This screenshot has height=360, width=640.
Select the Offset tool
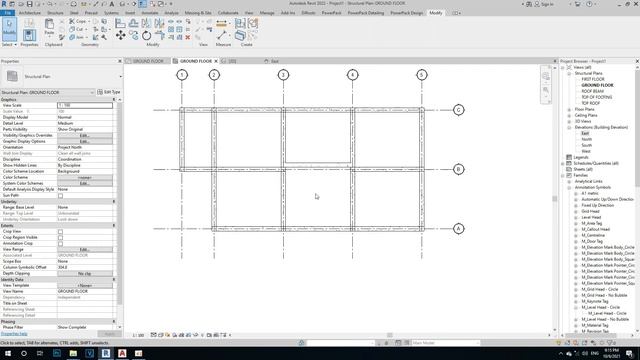[x=133, y=23]
